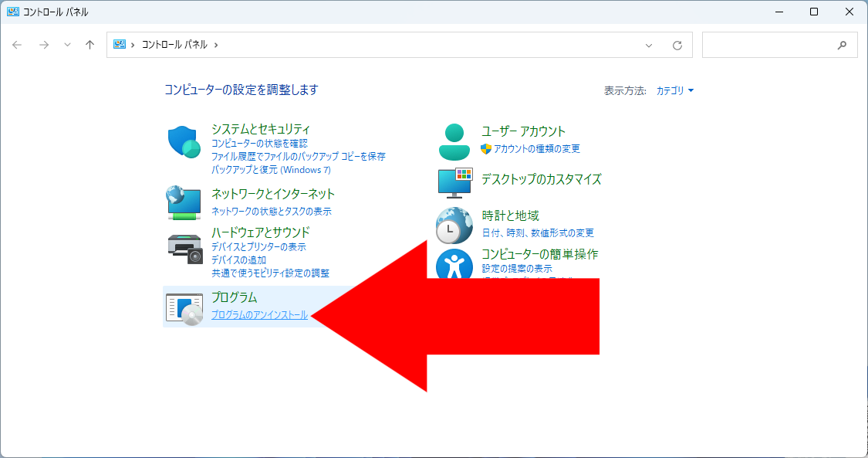Go up one level with up arrow
Viewport: 868px width, 458px height.
pyautogui.click(x=90, y=45)
